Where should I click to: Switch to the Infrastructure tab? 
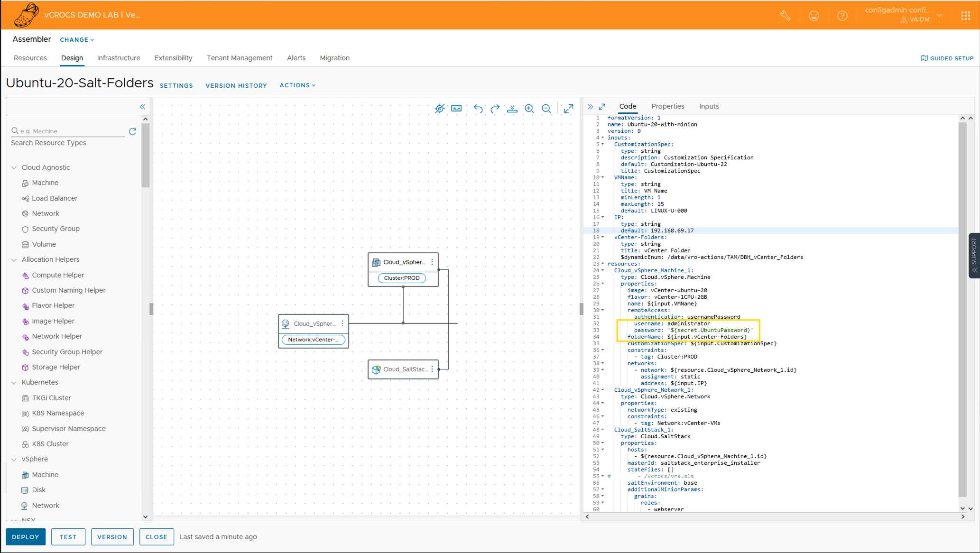click(119, 58)
